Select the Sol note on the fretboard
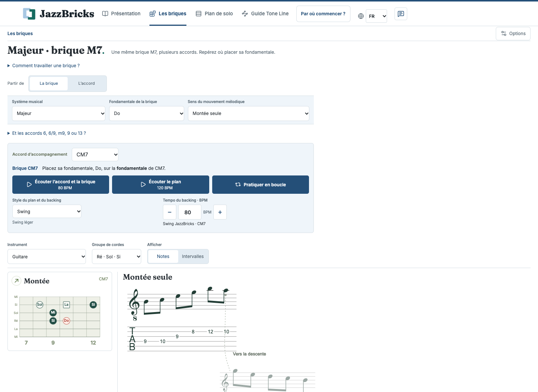 point(40,305)
